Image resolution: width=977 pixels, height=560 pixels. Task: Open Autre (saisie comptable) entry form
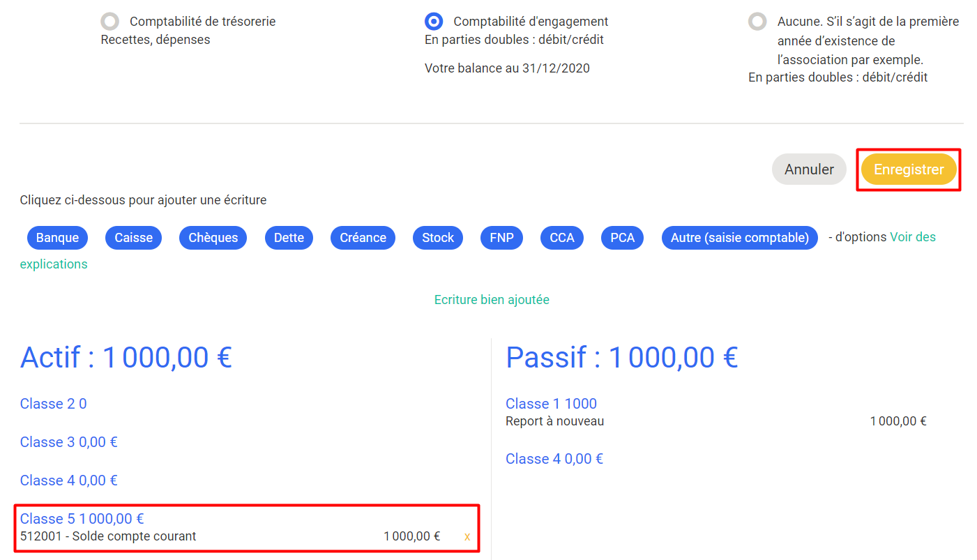pyautogui.click(x=740, y=238)
